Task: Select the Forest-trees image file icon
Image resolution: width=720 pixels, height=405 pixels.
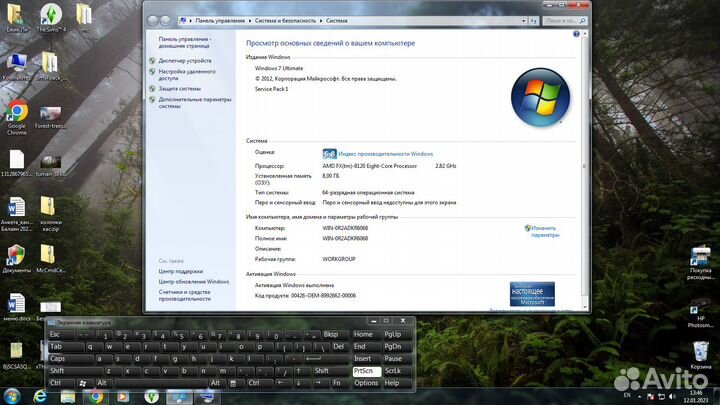Action: tap(50, 118)
